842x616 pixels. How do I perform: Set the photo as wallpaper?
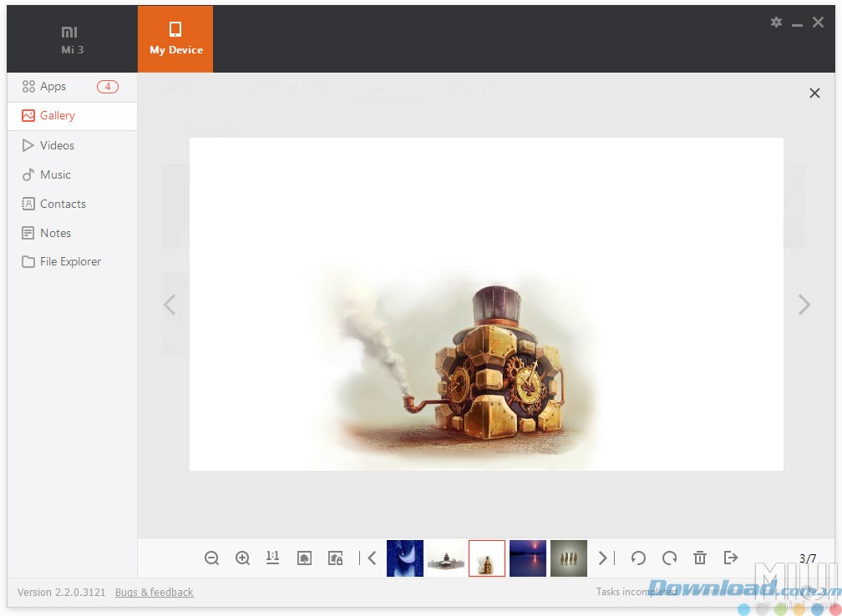304,558
